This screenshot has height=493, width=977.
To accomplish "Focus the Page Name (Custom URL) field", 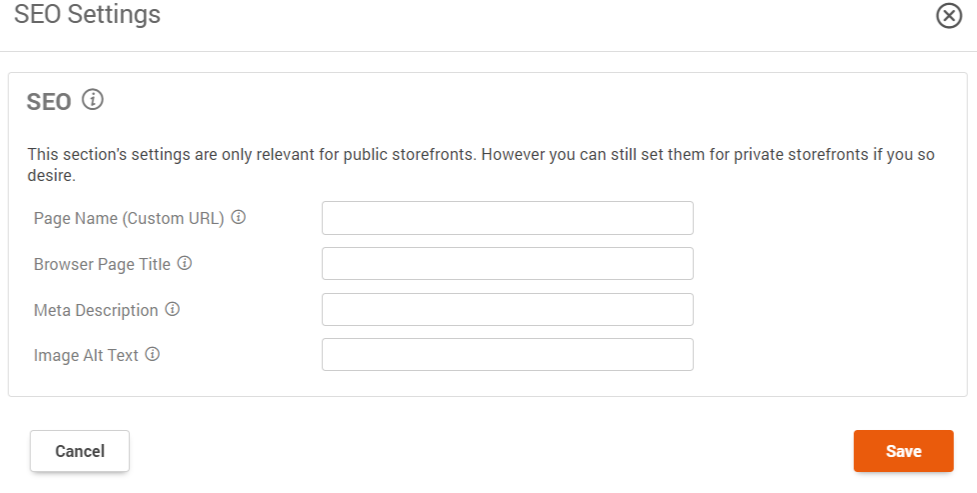I will [507, 218].
